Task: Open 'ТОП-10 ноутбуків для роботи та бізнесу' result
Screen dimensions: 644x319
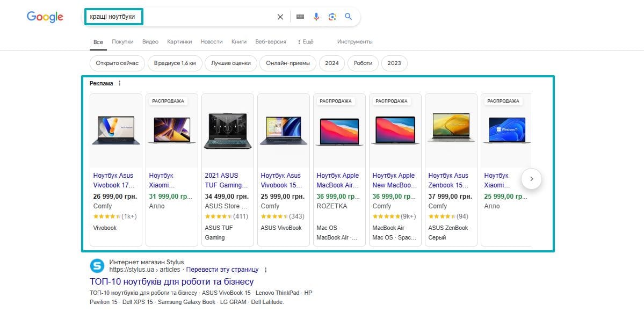Action: [x=172, y=281]
